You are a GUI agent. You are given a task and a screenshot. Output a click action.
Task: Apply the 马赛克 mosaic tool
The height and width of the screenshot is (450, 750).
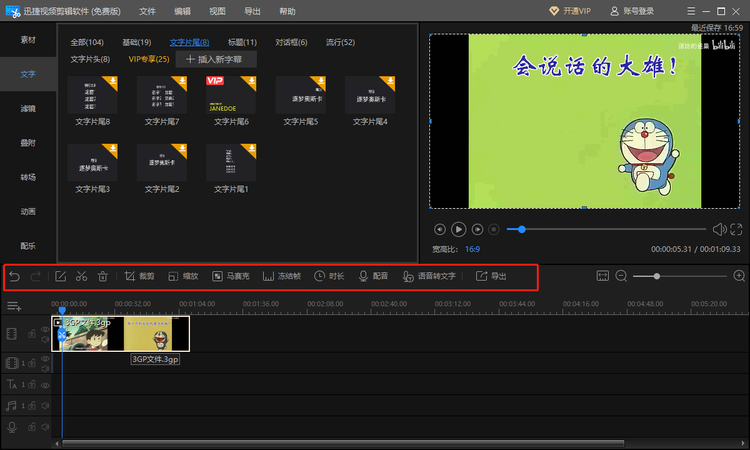pyautogui.click(x=231, y=276)
